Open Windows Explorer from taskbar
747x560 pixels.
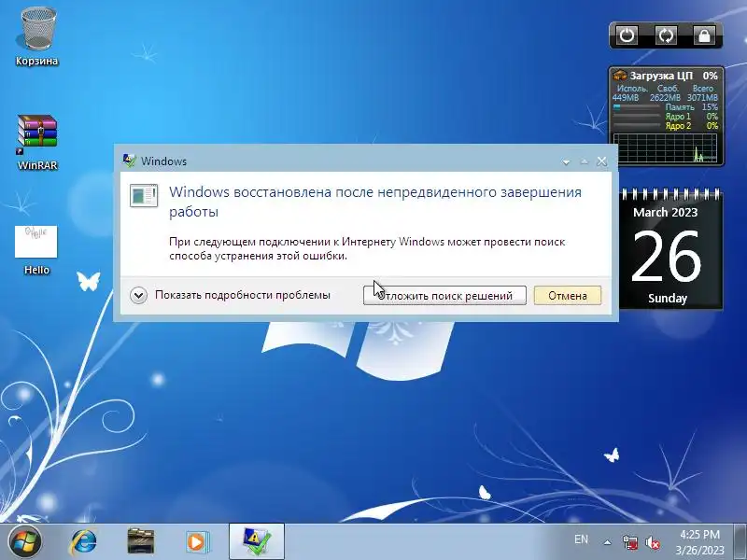coord(141,542)
